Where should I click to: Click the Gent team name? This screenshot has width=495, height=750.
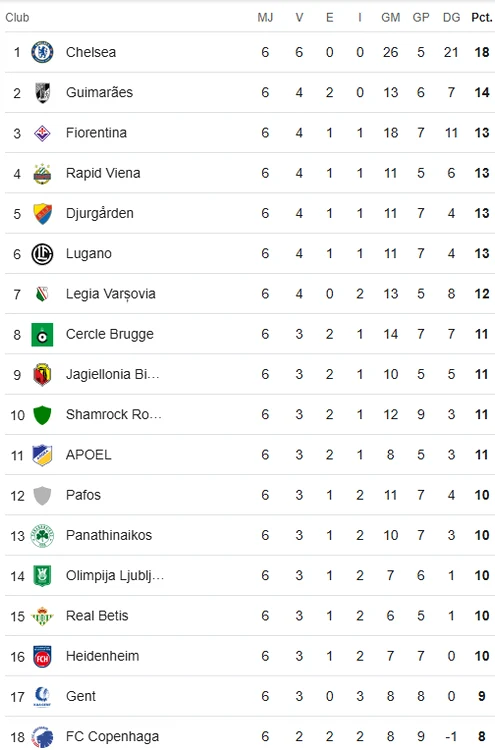(x=81, y=696)
